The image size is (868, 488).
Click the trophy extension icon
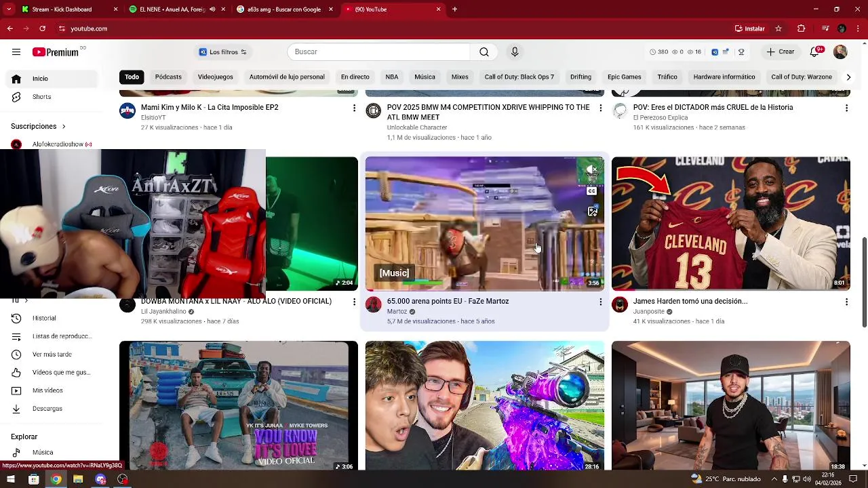point(741,52)
